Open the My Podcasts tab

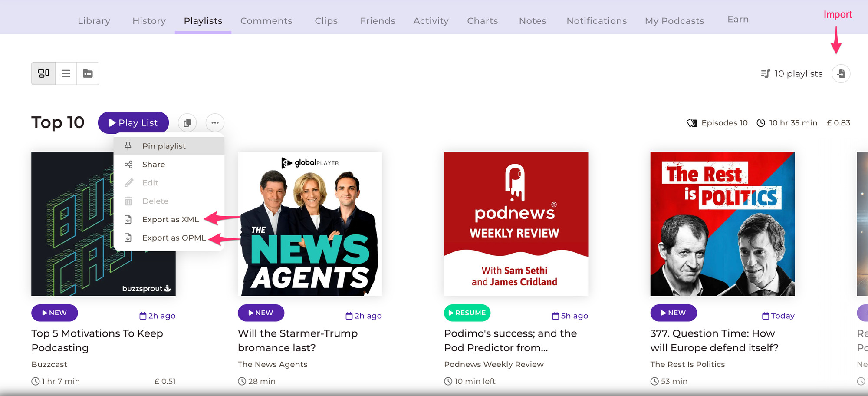click(674, 21)
